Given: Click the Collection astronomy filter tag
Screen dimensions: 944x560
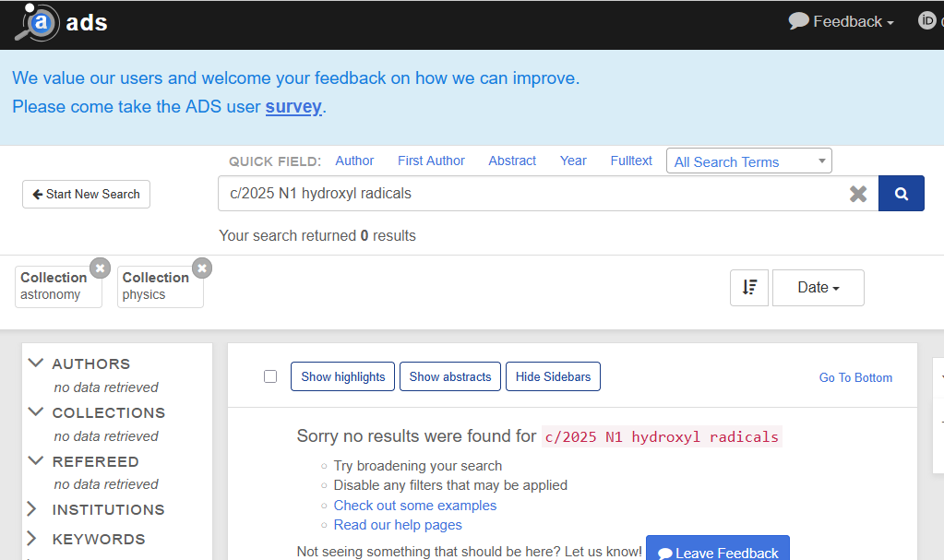Looking at the screenshot, I should [x=58, y=287].
